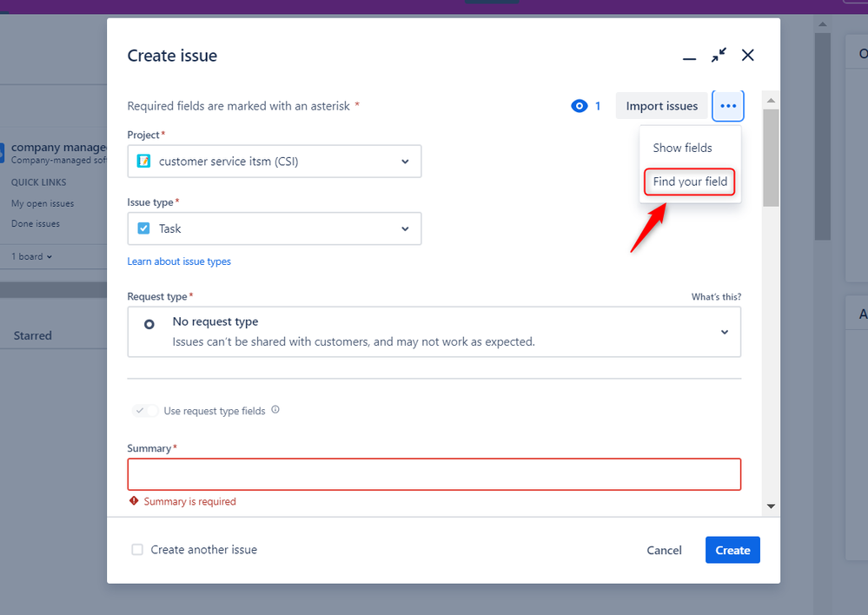The image size is (868, 615).
Task: Minimize the Create issue dialog
Action: [689, 57]
